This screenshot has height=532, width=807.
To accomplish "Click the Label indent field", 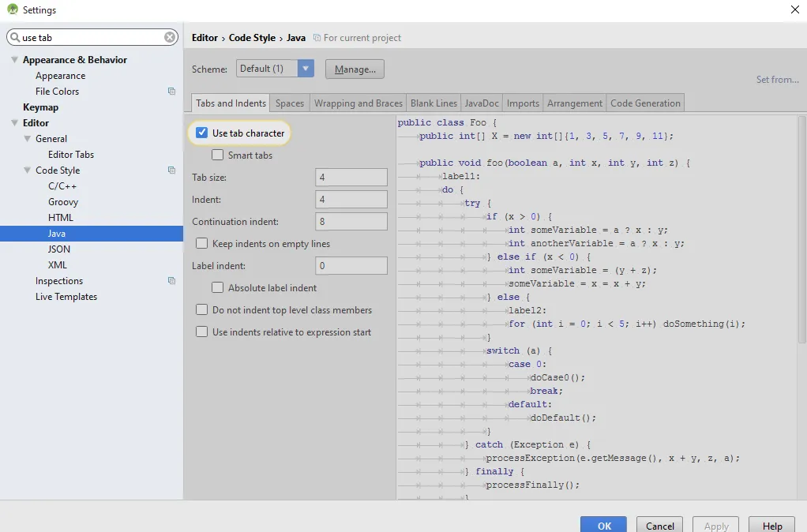I will click(351, 265).
